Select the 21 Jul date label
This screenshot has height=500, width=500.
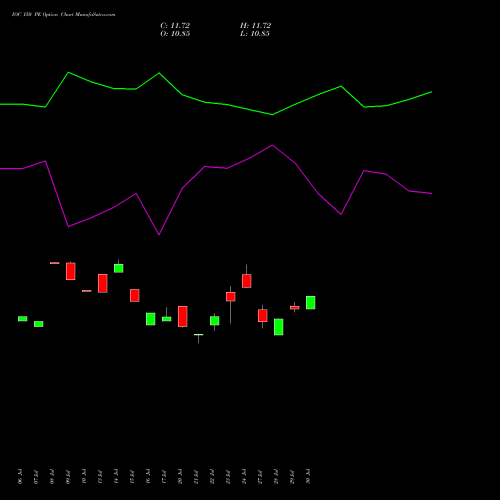(196, 476)
